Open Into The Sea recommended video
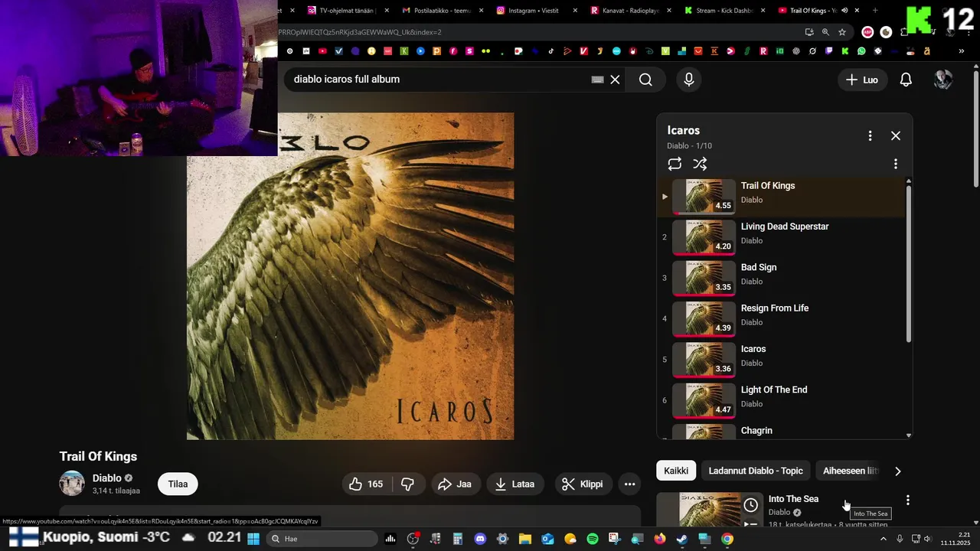Viewport: 980px width, 551px height. [x=793, y=499]
